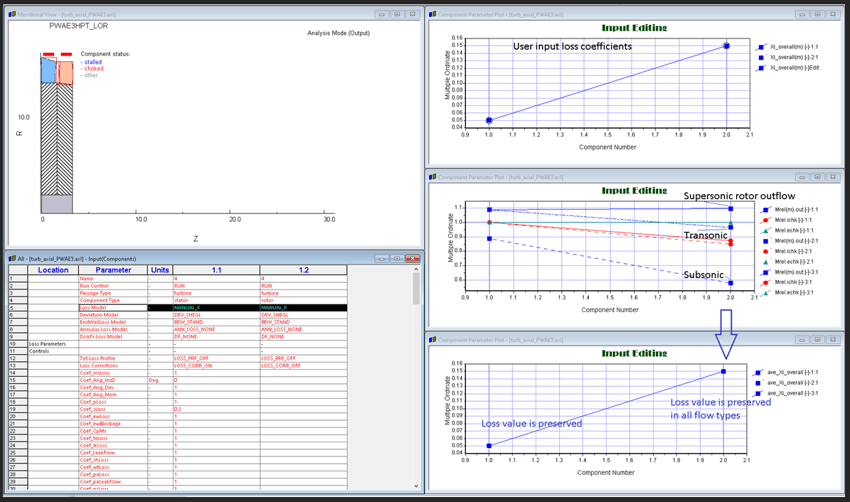The image size is (850, 502).
Task: Click the top Component Parameter Plot window icon
Action: point(433,14)
